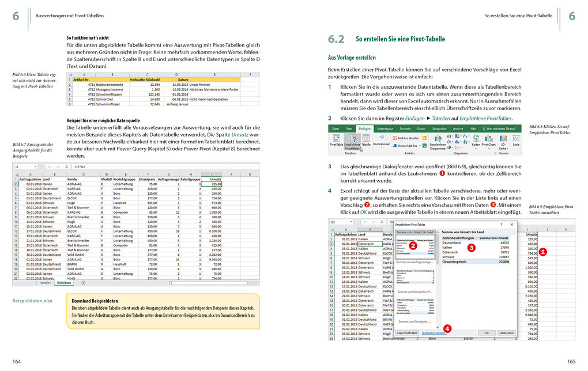Open the Hilfe ribbon tab

473,128
